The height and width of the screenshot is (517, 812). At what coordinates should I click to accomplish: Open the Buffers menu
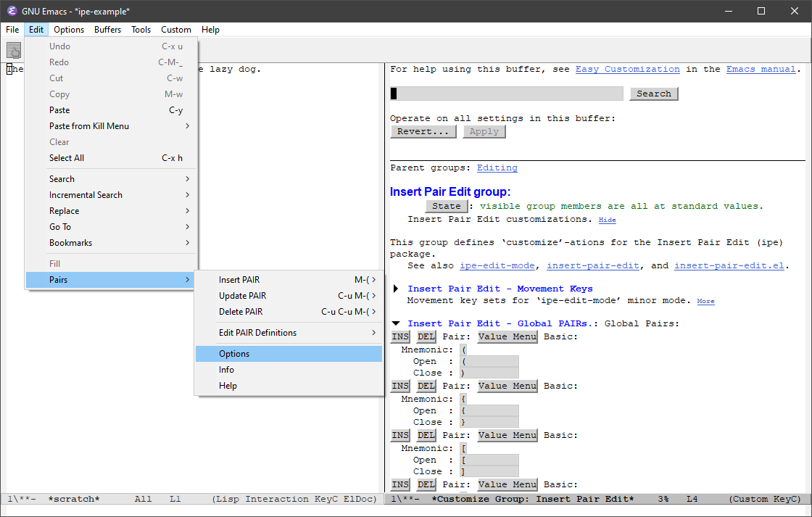(x=108, y=30)
